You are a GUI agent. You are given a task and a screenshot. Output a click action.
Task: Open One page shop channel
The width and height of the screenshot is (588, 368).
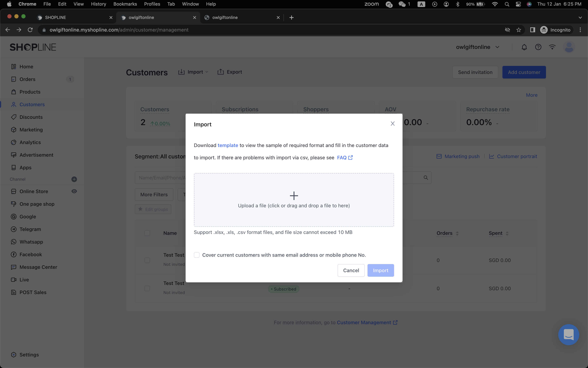pyautogui.click(x=37, y=204)
